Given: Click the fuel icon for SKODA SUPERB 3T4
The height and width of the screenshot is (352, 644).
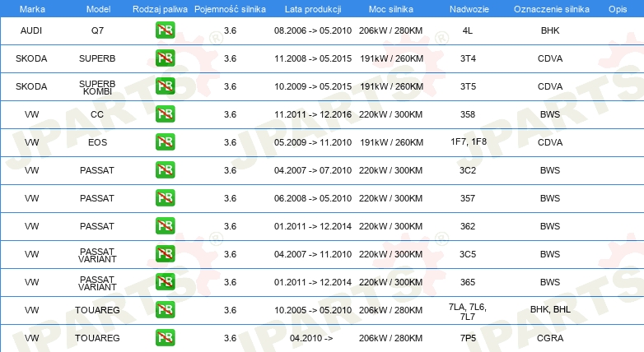Looking at the screenshot, I should [165, 58].
